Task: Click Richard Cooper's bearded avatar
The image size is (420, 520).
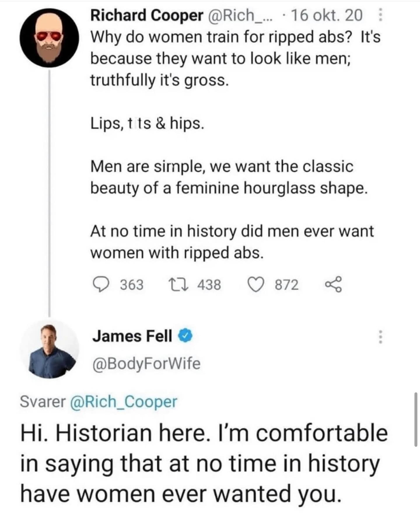Action: [x=49, y=38]
